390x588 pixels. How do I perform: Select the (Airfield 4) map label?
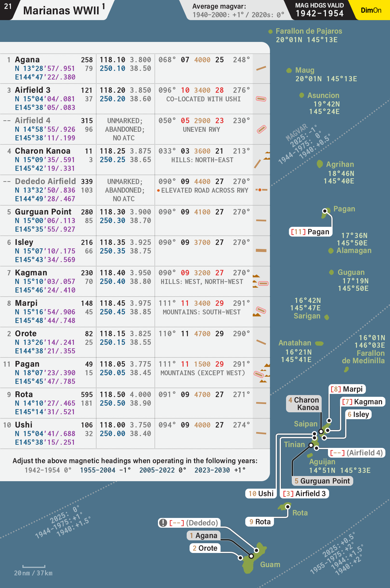356,453
